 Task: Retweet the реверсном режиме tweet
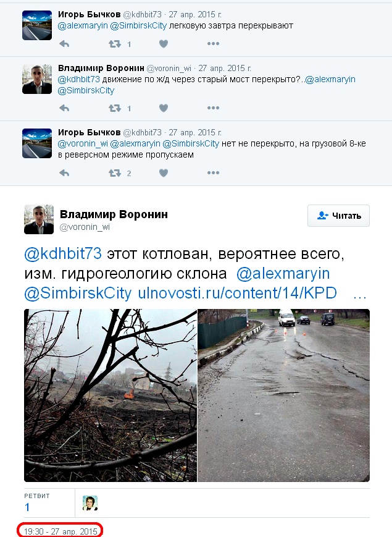point(115,173)
